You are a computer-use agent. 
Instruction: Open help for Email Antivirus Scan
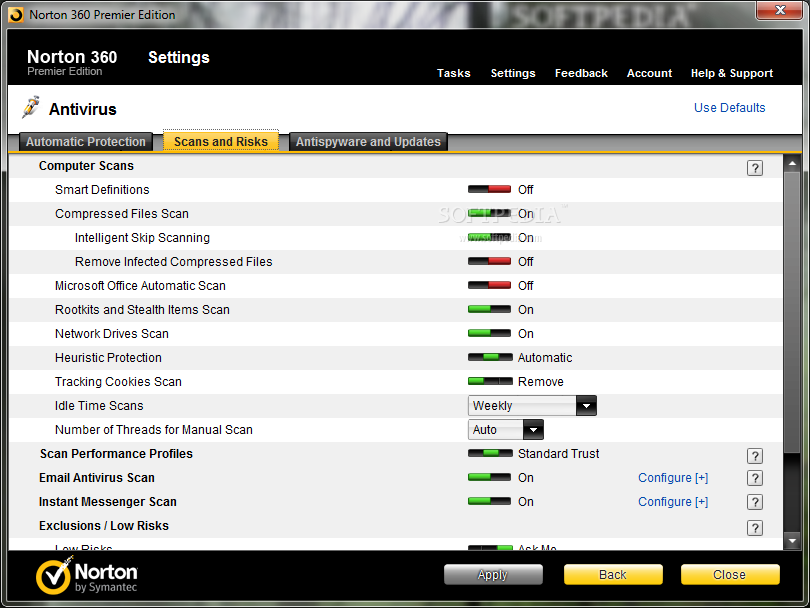755,478
